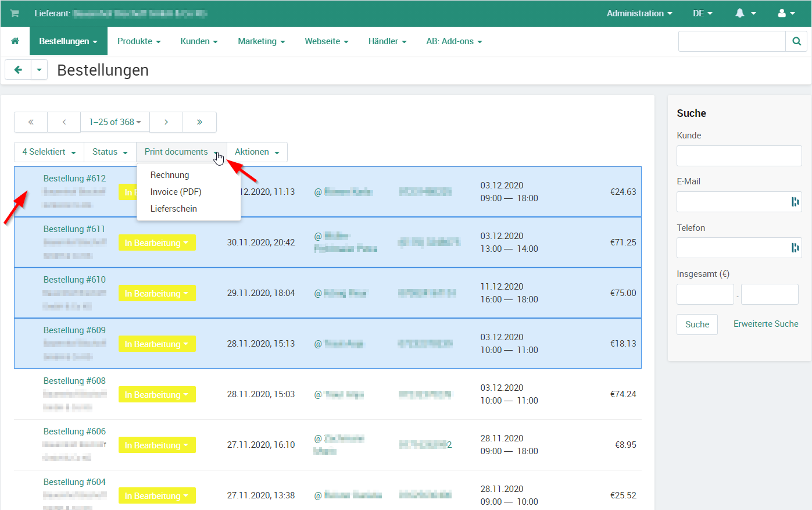Change status of Bestellung #611
The image size is (812, 510).
157,243
